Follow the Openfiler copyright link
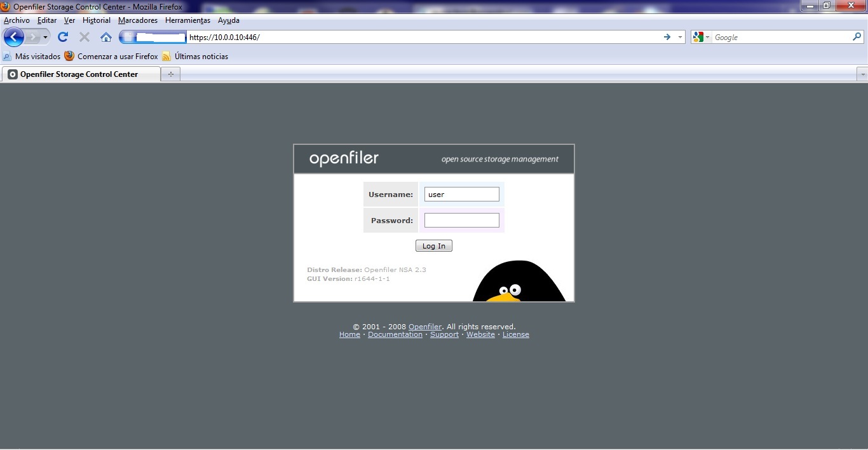This screenshot has width=868, height=450. coord(425,327)
